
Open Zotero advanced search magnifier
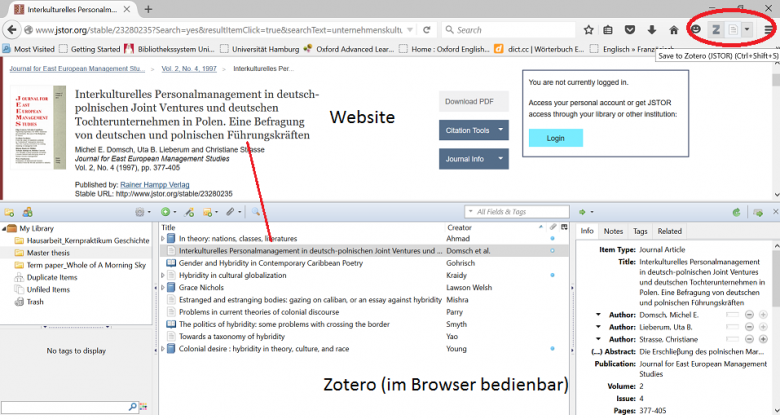click(x=256, y=212)
